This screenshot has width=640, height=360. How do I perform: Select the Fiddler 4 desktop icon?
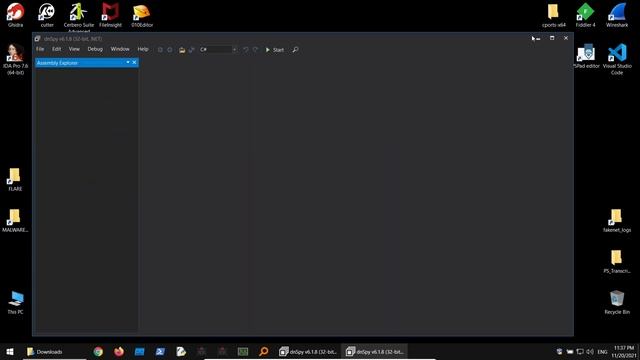tap(585, 15)
